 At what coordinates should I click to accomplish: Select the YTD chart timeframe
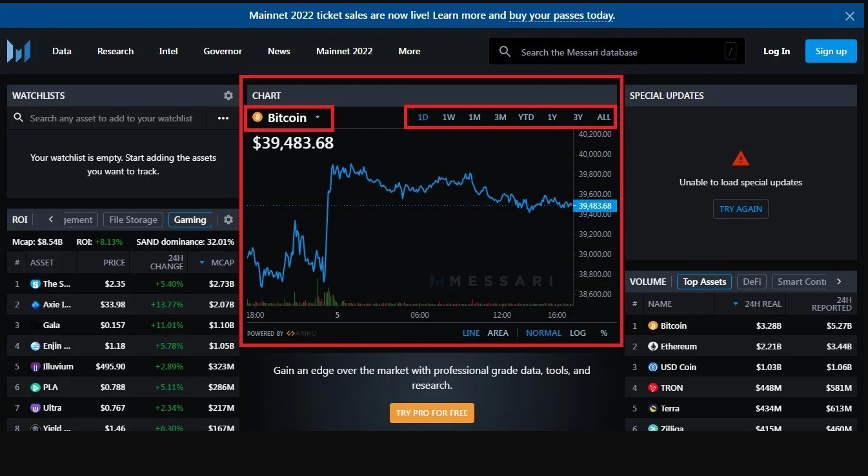point(526,117)
